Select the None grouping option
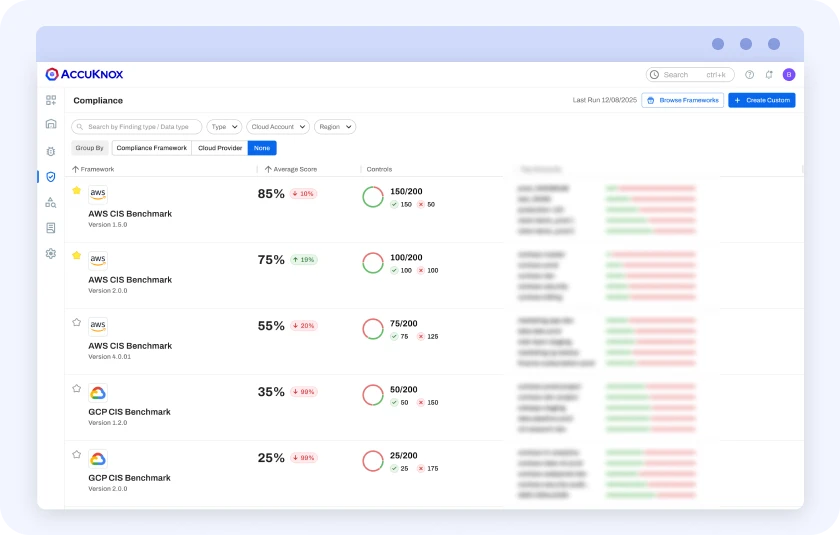 click(262, 148)
